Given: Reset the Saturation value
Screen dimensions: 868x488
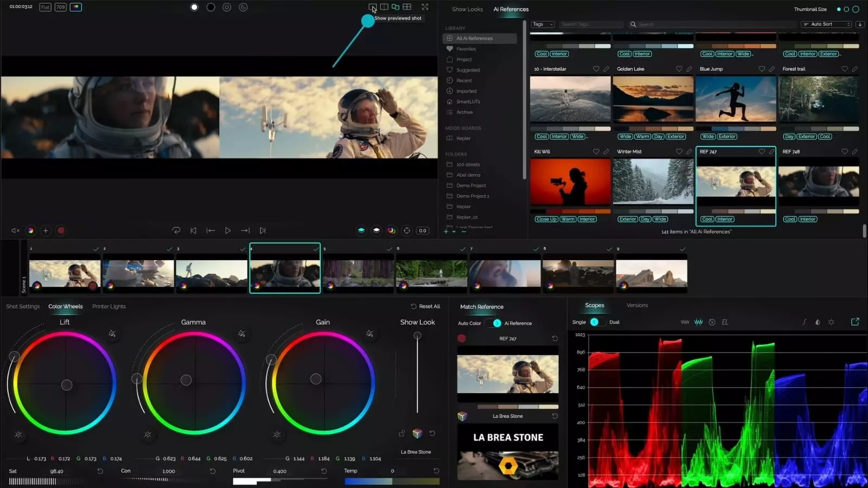Looking at the screenshot, I should [100, 471].
